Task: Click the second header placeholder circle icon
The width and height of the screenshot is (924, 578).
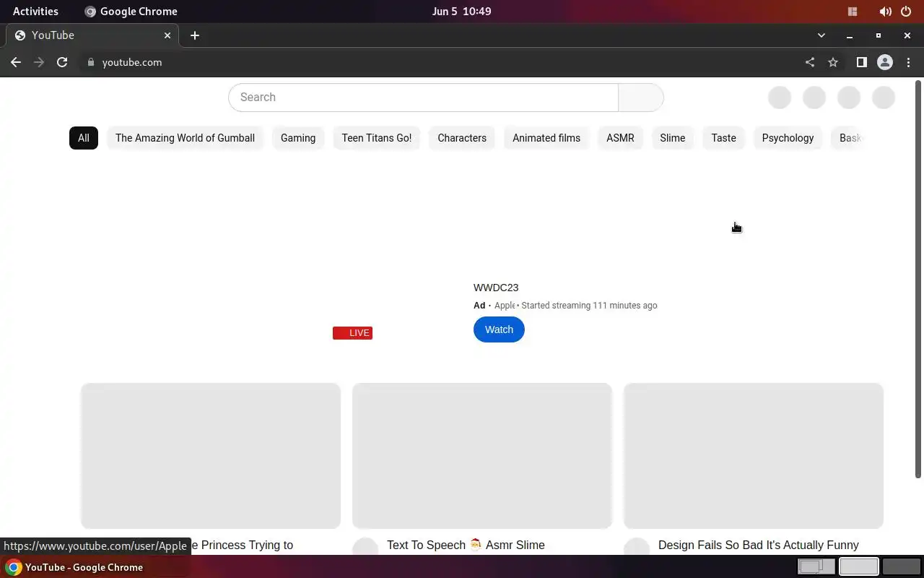Action: [814, 98]
